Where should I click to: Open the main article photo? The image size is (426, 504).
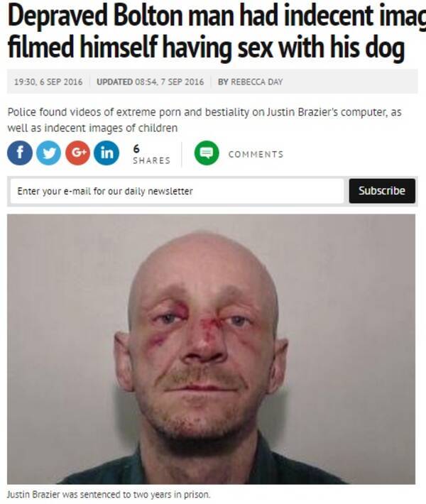[x=212, y=349]
